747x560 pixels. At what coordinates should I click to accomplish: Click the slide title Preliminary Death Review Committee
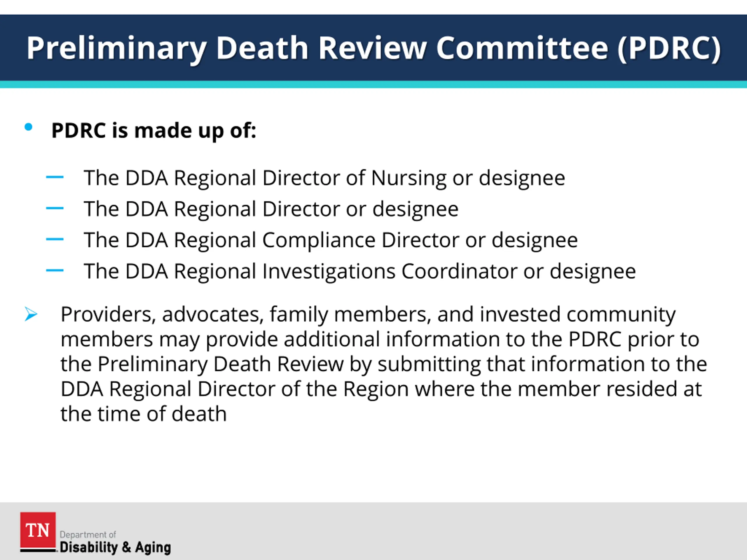(321, 48)
